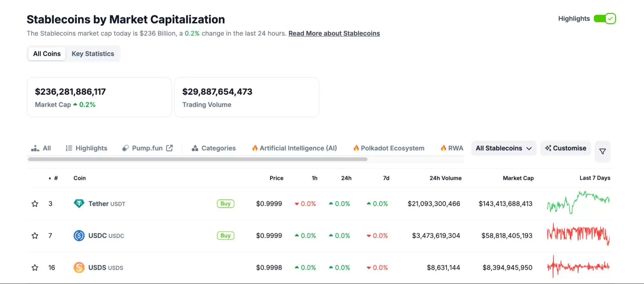Favorite Tether with the star
Screen dimensions: 644x284
(x=35, y=204)
